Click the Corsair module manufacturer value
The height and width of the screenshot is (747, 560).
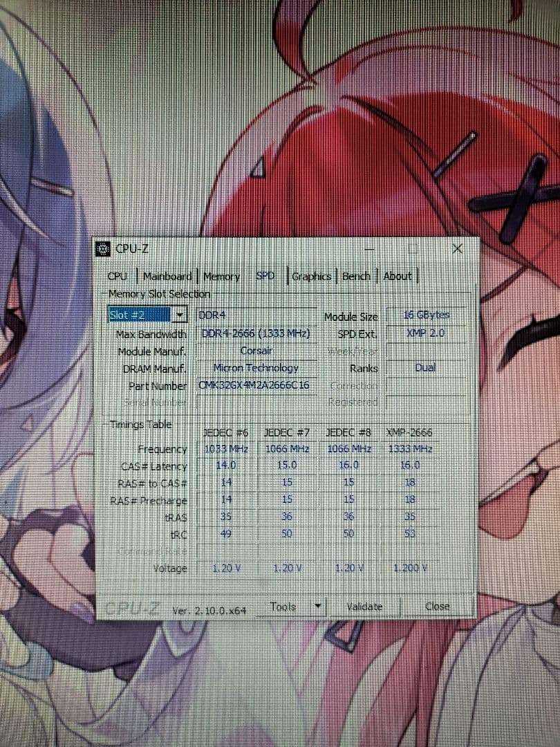256,351
